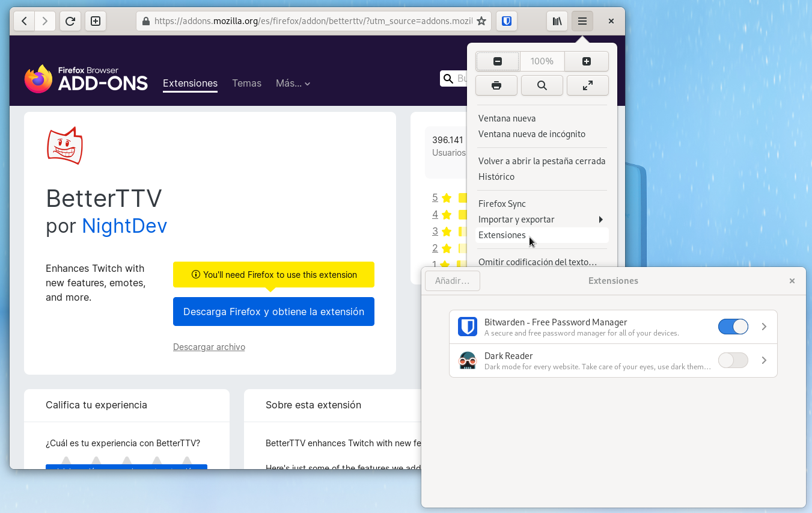Image resolution: width=812 pixels, height=513 pixels.
Task: Bookmark the page with the star icon
Action: pos(481,20)
